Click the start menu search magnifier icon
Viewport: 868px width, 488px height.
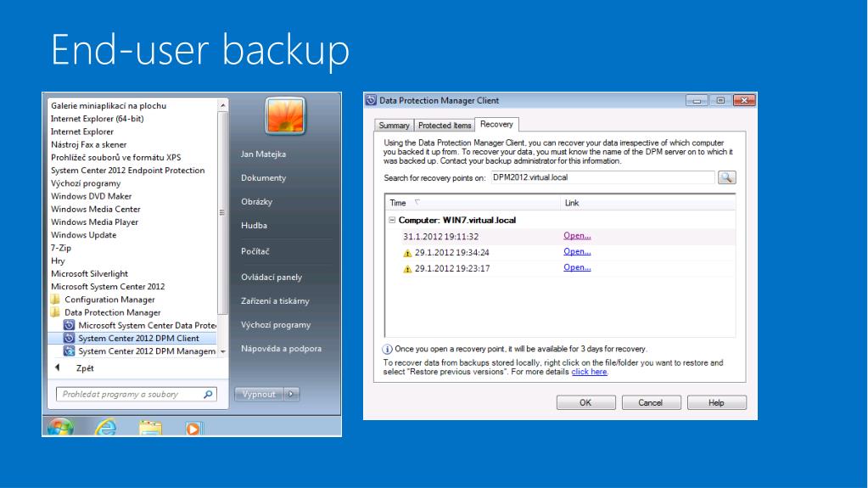click(x=208, y=394)
